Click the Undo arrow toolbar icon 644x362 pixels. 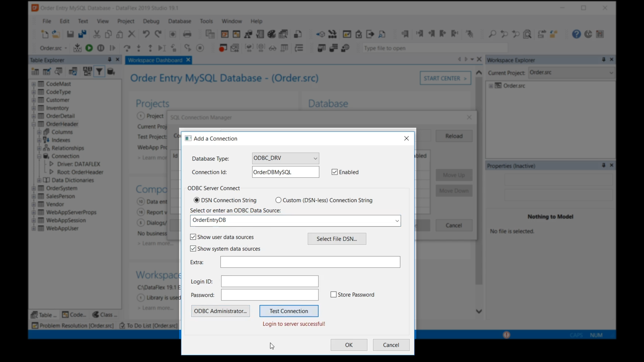tap(146, 34)
